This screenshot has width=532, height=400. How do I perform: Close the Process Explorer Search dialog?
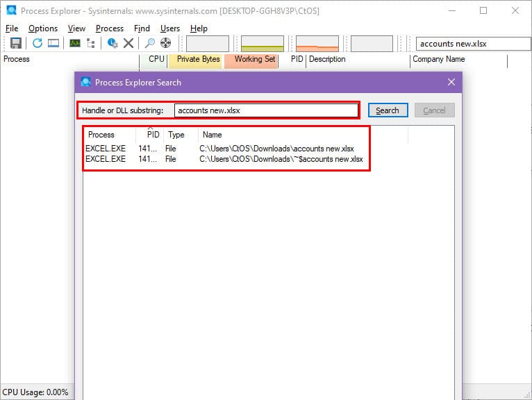click(x=451, y=82)
